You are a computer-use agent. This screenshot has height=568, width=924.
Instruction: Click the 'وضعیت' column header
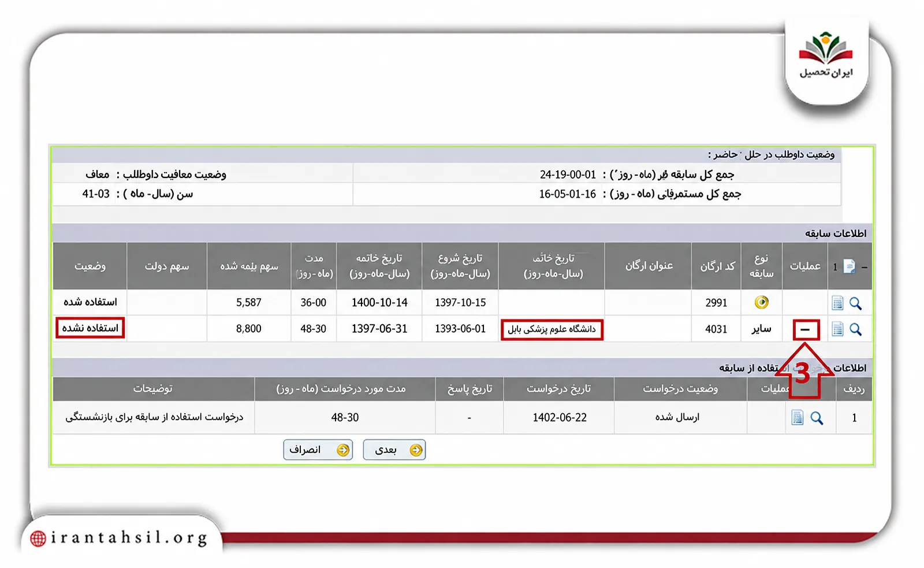(90, 266)
